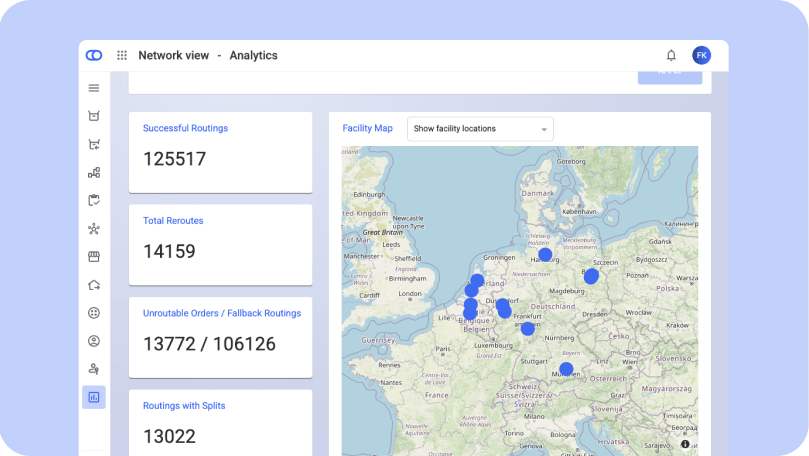The image size is (809, 456).
Task: Click the Apply button partially visible
Action: click(670, 77)
